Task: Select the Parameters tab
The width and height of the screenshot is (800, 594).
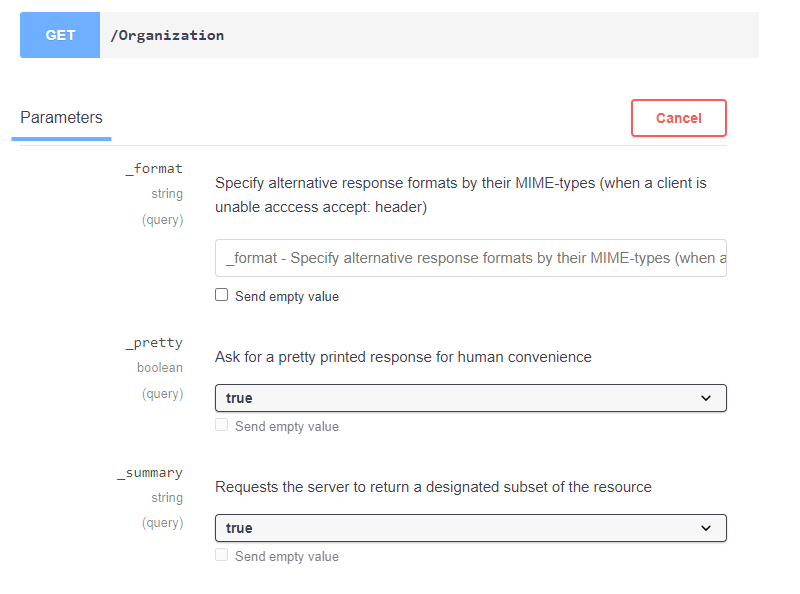Action: point(61,118)
